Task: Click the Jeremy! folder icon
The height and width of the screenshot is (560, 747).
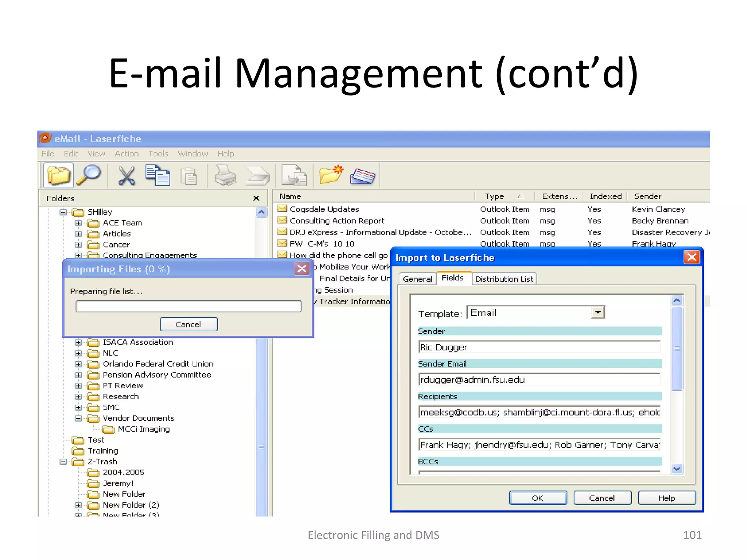Action: (x=93, y=483)
